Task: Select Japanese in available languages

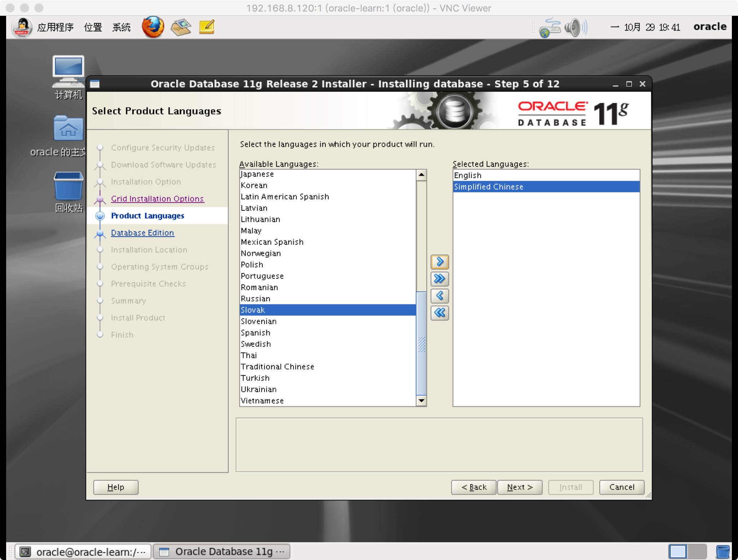Action: [x=328, y=174]
